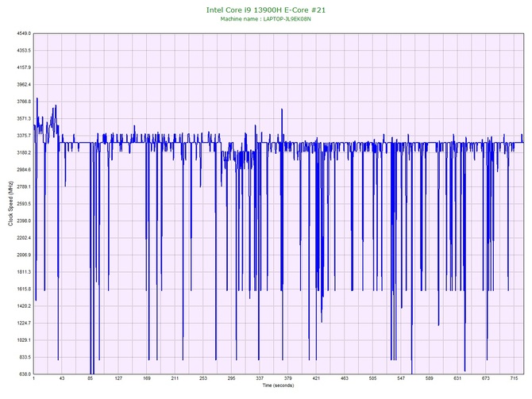Click the x-axis tick label 379

pos(287,378)
